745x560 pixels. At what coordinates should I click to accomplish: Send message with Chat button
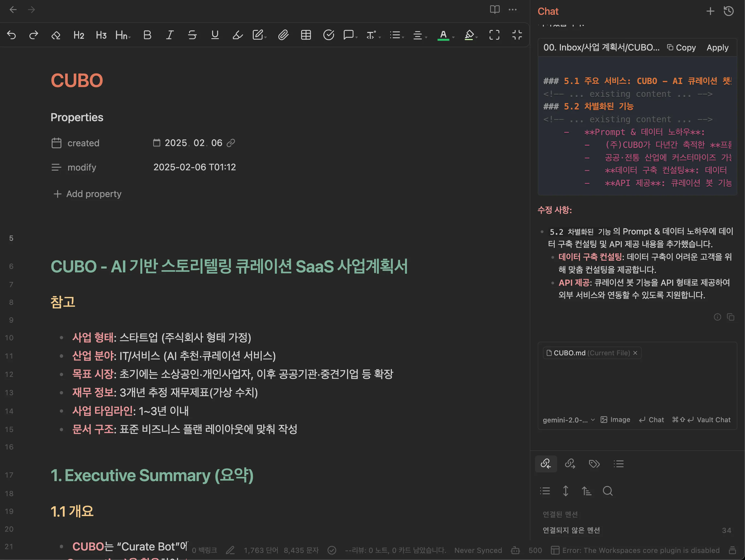coord(651,420)
